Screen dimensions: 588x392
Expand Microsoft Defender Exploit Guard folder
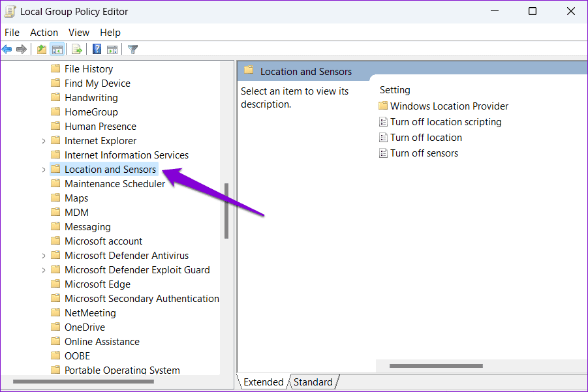(x=44, y=270)
